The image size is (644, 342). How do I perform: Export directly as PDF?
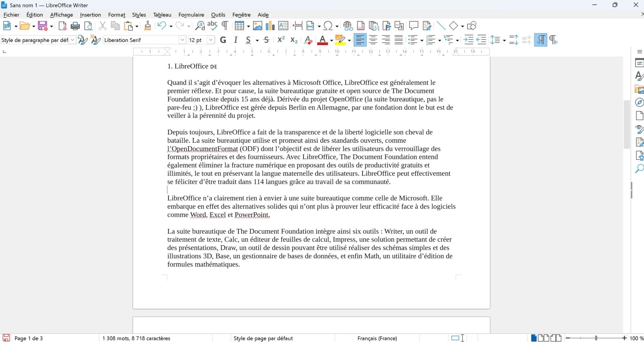62,26
